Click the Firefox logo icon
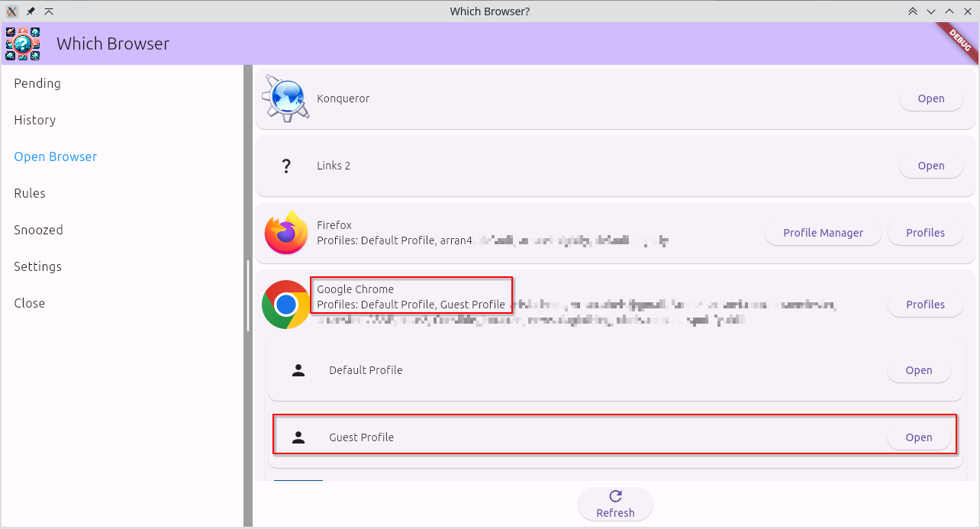Viewport: 980px width, 529px height. (x=285, y=233)
